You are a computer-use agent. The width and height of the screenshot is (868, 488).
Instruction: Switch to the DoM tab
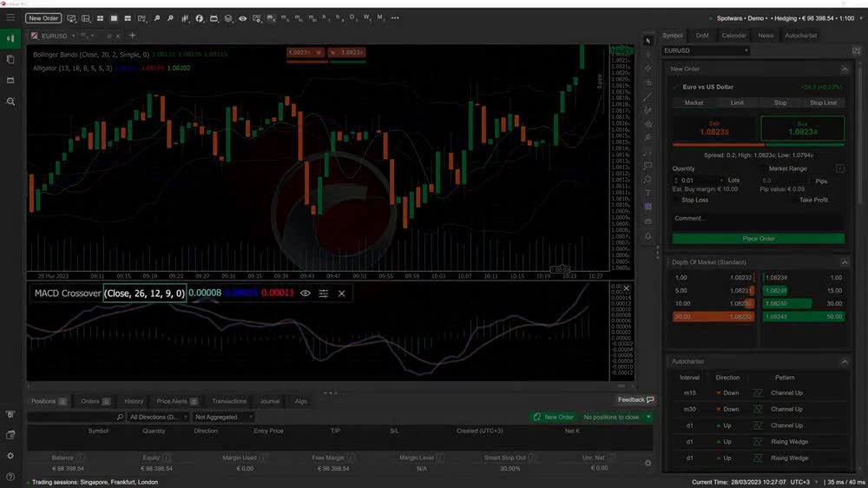[702, 36]
